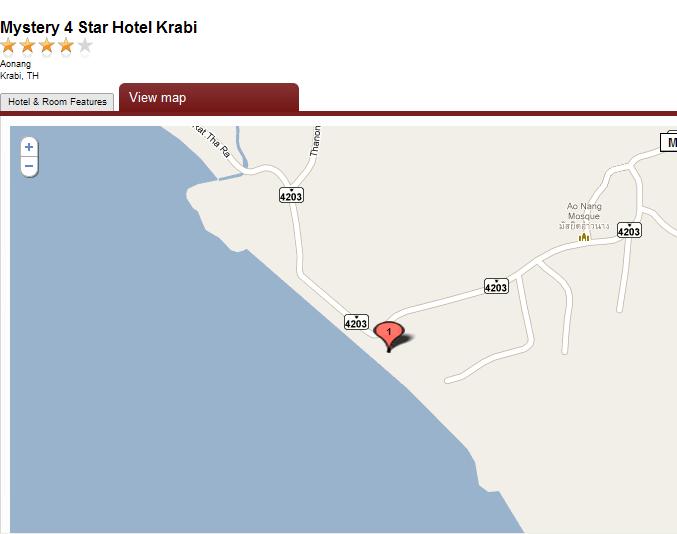Screen dimensions: 677x534
Task: Zoom out using the map minus button
Action: [x=29, y=166]
